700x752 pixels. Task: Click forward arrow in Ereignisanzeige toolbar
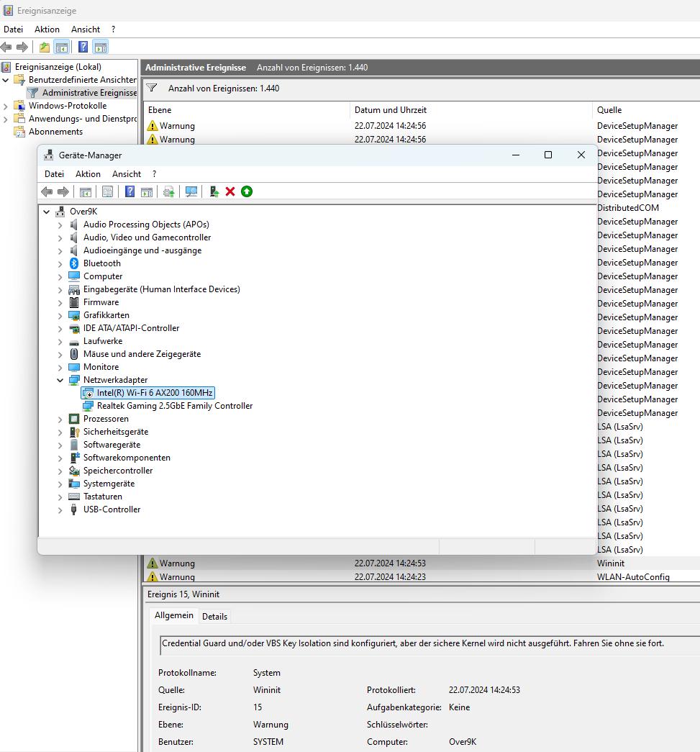pos(22,47)
